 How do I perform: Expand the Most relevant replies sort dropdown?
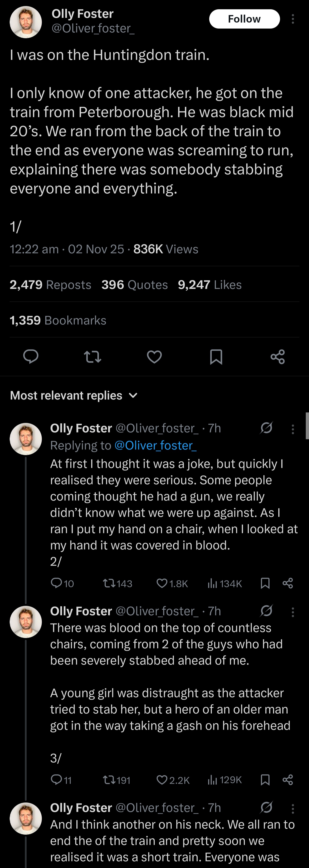[134, 395]
